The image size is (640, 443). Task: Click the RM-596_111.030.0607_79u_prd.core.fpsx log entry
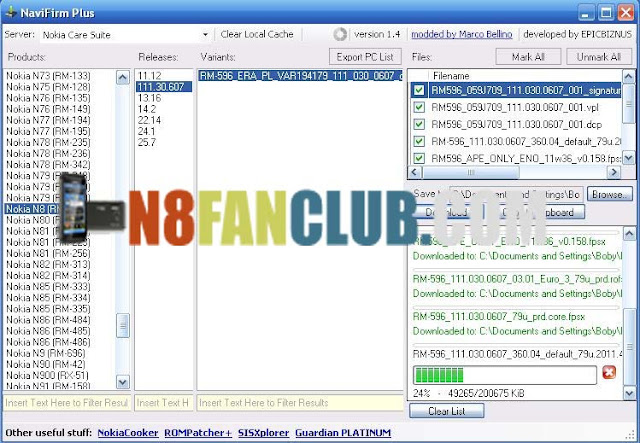click(x=499, y=317)
